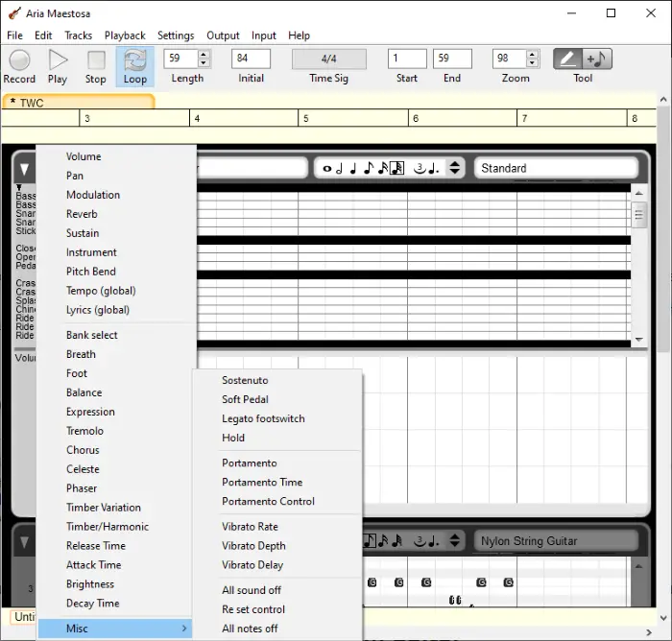The height and width of the screenshot is (641, 672).
Task: Click the Length spinner arrows
Action: click(x=204, y=59)
